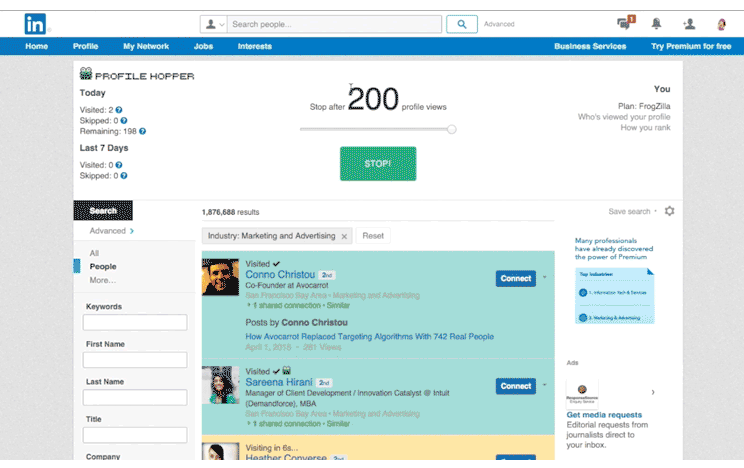
Task: Click help icon next to Last 7 Days Skipped
Action: click(x=124, y=176)
